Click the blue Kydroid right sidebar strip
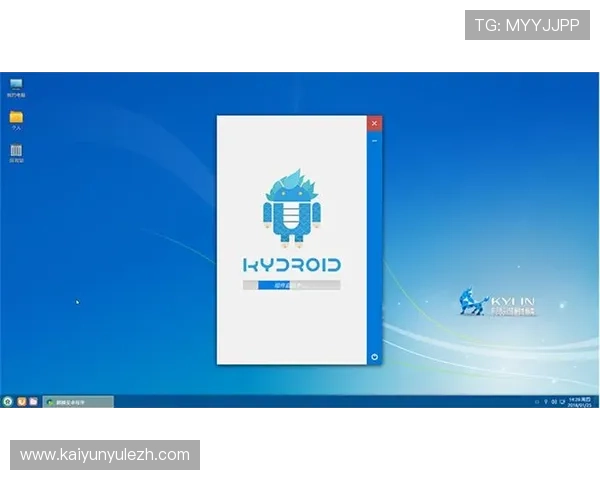 click(x=374, y=250)
